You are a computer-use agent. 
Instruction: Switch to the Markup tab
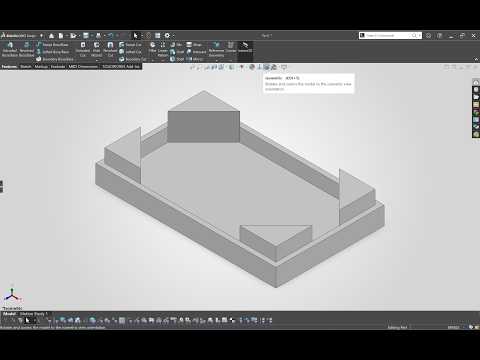[41, 67]
